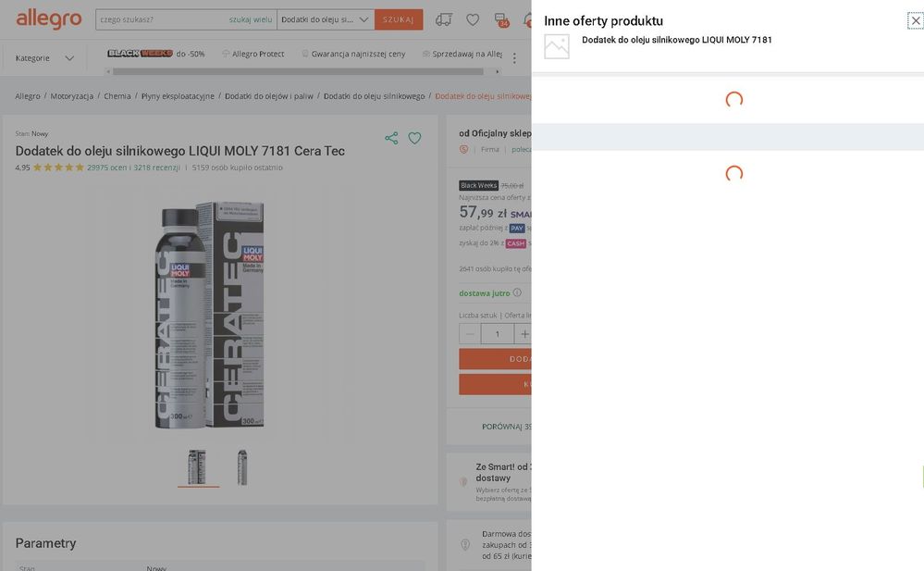Click the 'czego szukasz?' search box
Screen dimensions: 924x571
pyautogui.click(x=161, y=19)
